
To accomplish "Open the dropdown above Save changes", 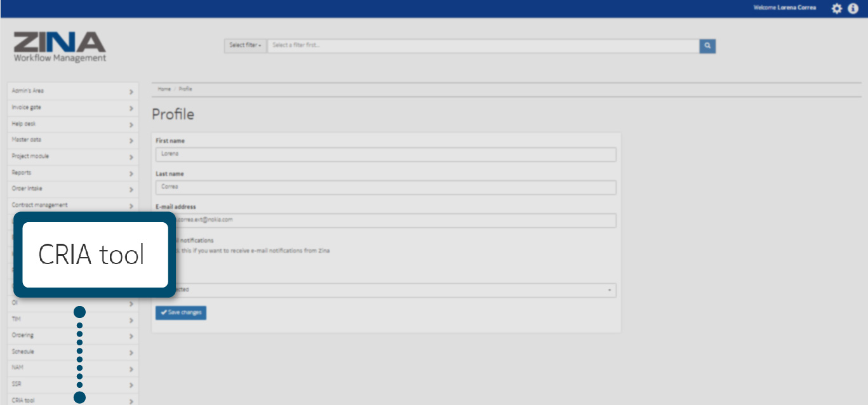I will click(x=385, y=290).
